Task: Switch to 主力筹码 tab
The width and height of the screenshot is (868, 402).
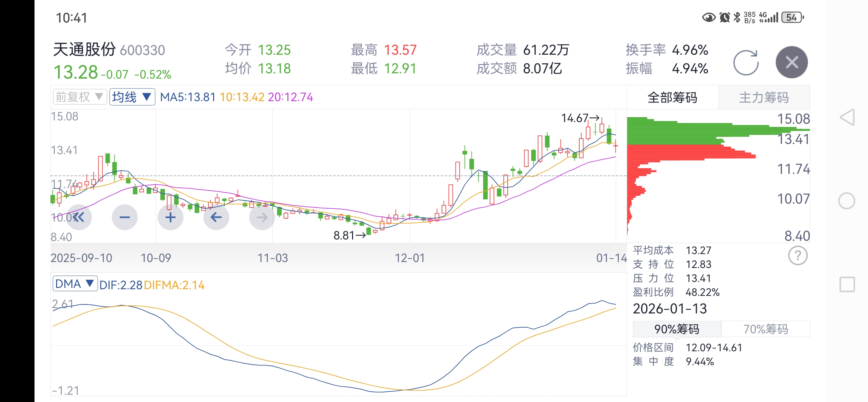Action: 763,98
